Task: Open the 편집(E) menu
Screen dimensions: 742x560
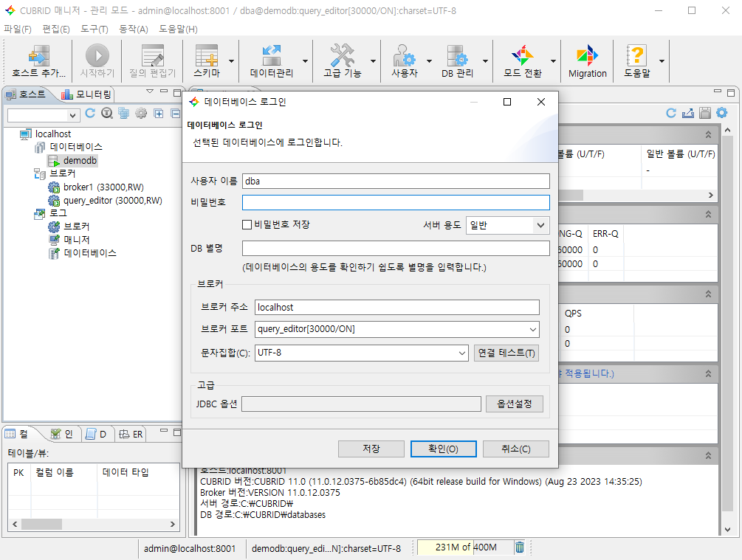Action: click(56, 30)
